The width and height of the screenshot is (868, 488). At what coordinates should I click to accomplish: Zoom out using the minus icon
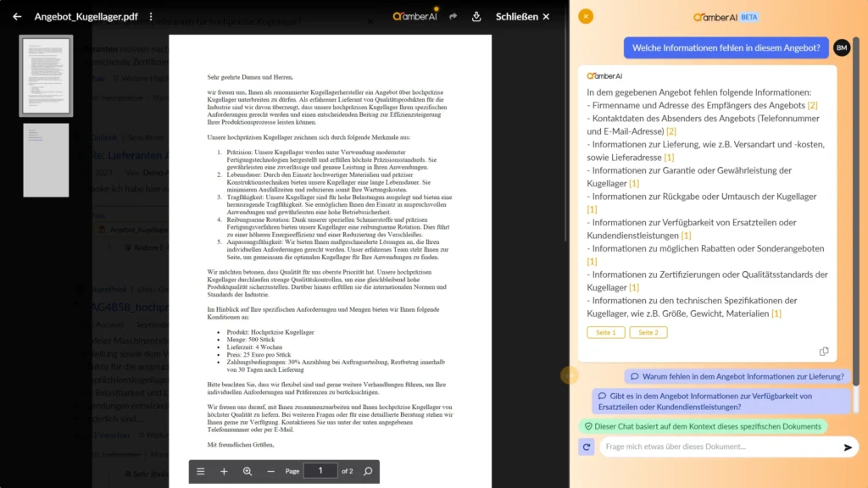pyautogui.click(x=270, y=471)
